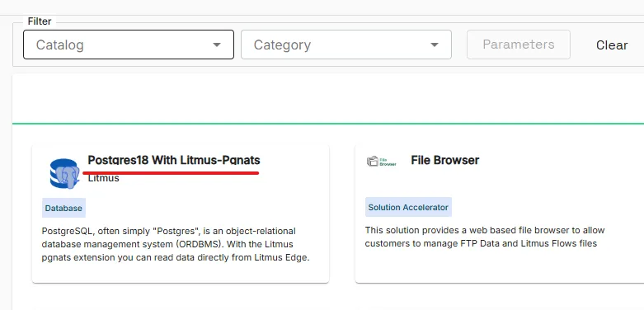
Task: Clear all applied filters
Action: (612, 45)
